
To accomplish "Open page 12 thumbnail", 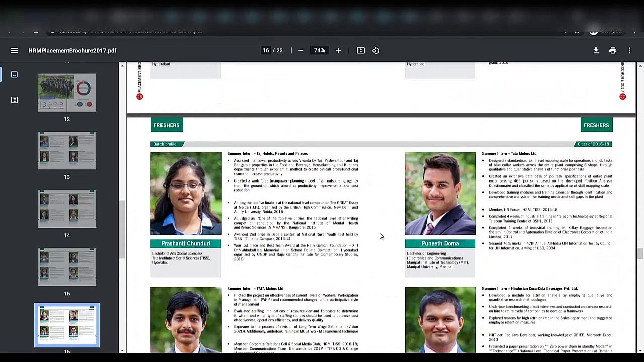I will click(x=67, y=93).
